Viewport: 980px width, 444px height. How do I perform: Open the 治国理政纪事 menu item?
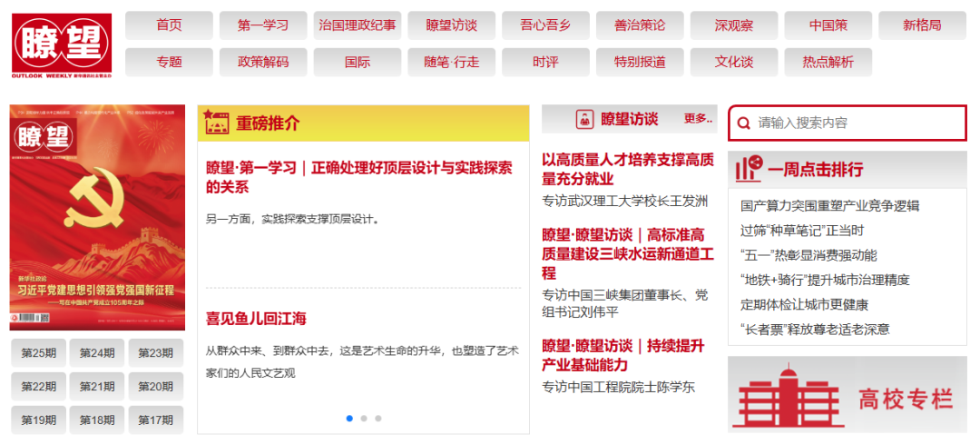(358, 25)
